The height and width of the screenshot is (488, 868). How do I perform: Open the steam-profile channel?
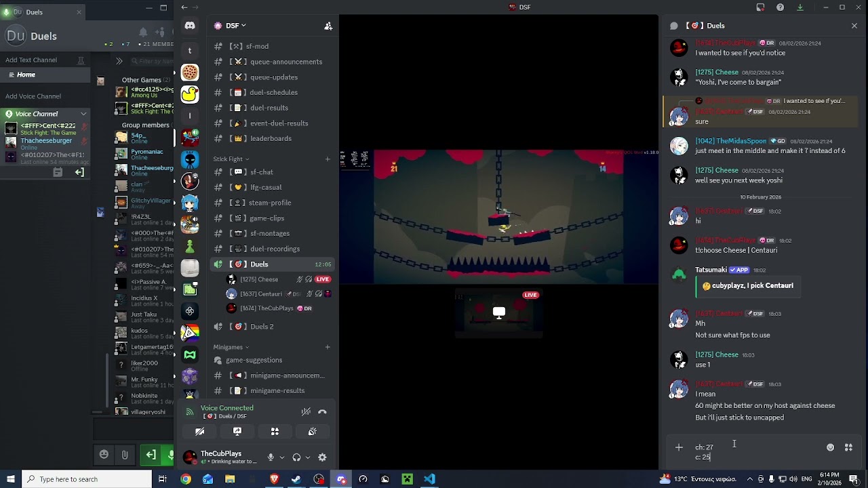[272, 203]
